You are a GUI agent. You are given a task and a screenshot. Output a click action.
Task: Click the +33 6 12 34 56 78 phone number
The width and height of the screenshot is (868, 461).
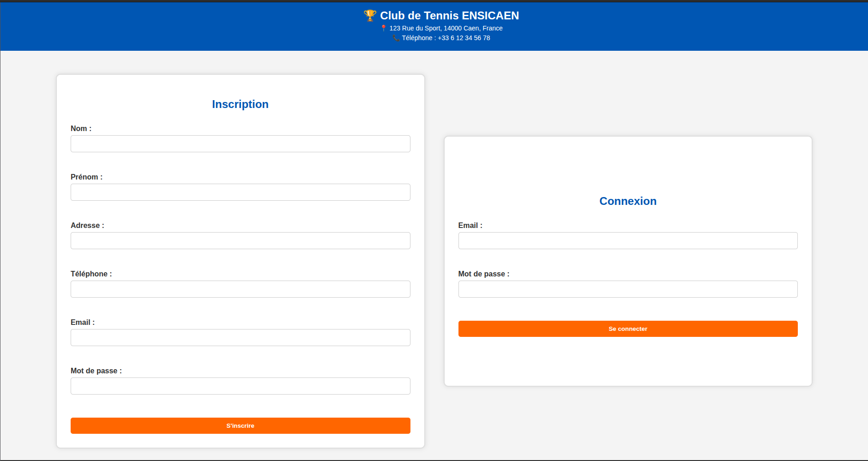(x=464, y=38)
